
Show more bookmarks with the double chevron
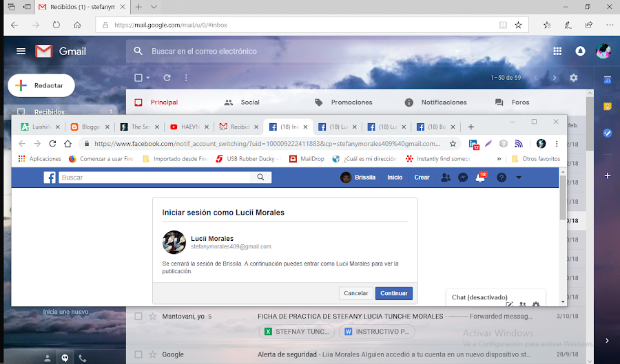coord(499,159)
